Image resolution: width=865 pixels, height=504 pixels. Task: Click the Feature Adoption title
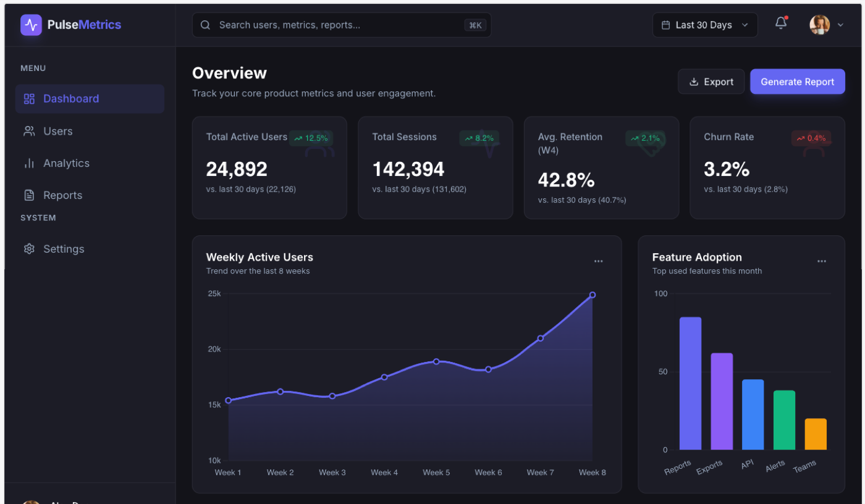click(697, 258)
